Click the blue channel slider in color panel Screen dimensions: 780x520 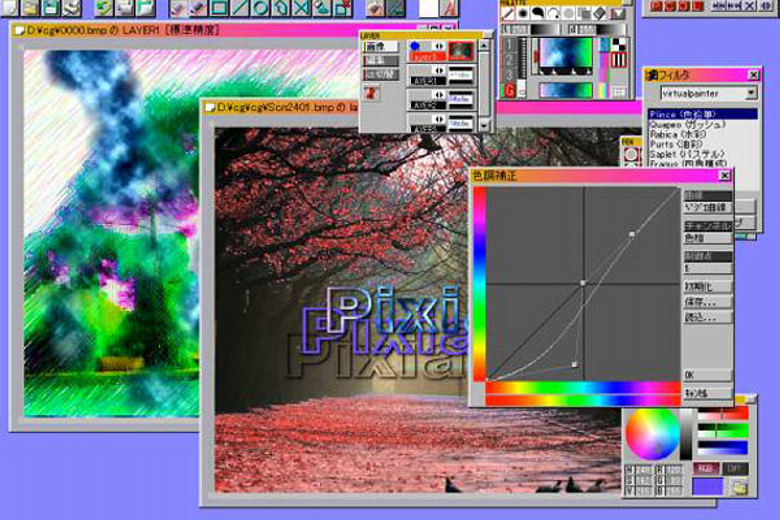click(x=722, y=447)
